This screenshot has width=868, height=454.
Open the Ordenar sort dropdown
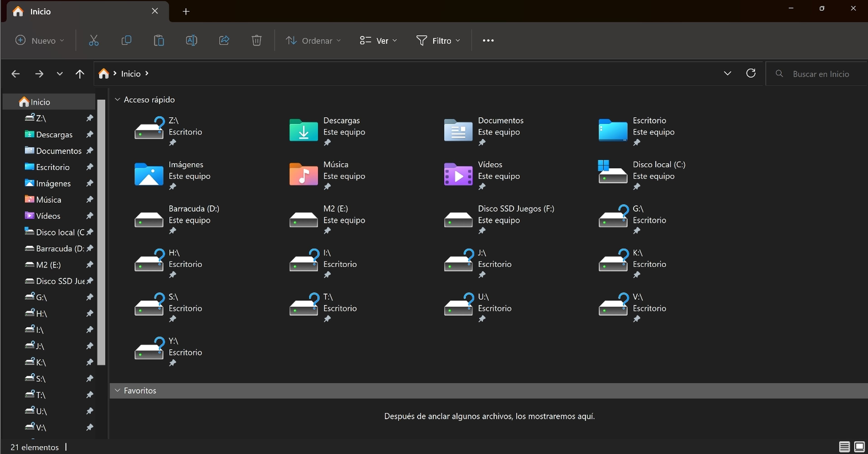[313, 40]
